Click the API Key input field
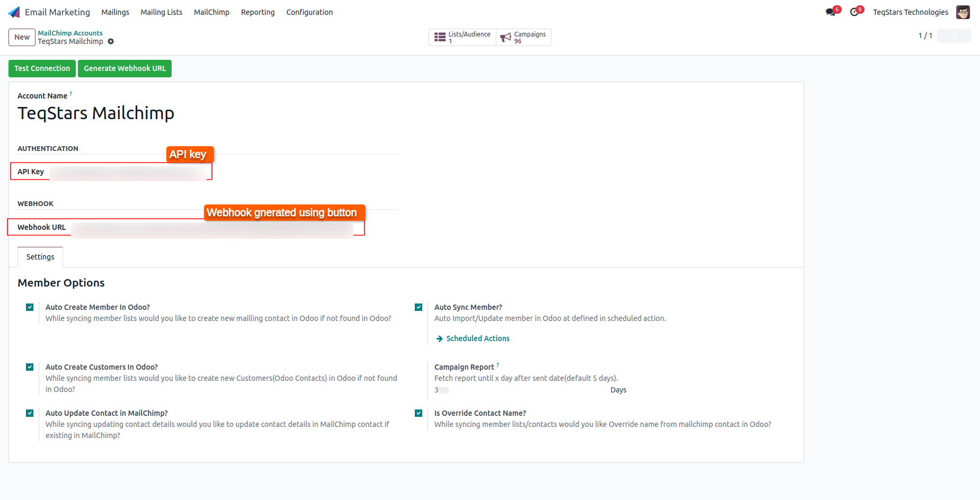The height and width of the screenshot is (500, 980). click(128, 173)
